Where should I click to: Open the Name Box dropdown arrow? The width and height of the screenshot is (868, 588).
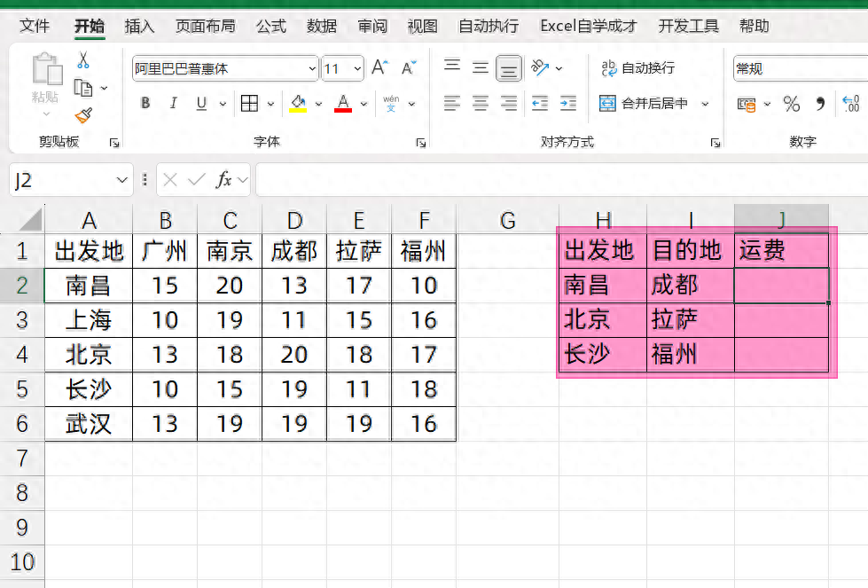coord(121,180)
